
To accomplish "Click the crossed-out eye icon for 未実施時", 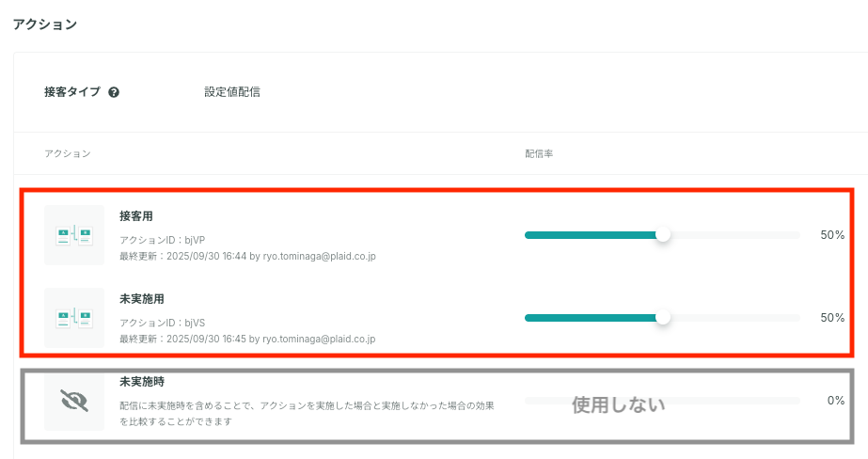I will (74, 401).
